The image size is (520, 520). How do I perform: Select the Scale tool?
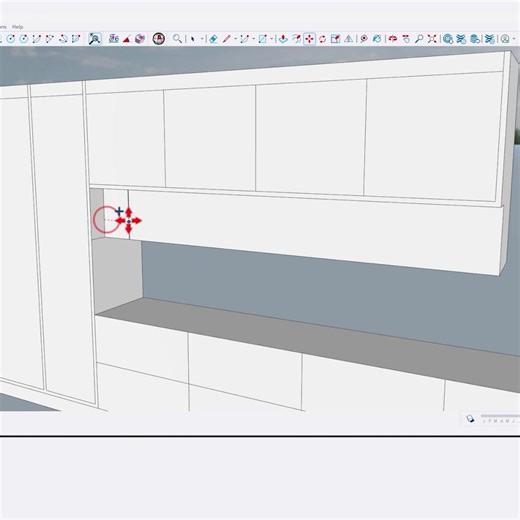(335, 39)
